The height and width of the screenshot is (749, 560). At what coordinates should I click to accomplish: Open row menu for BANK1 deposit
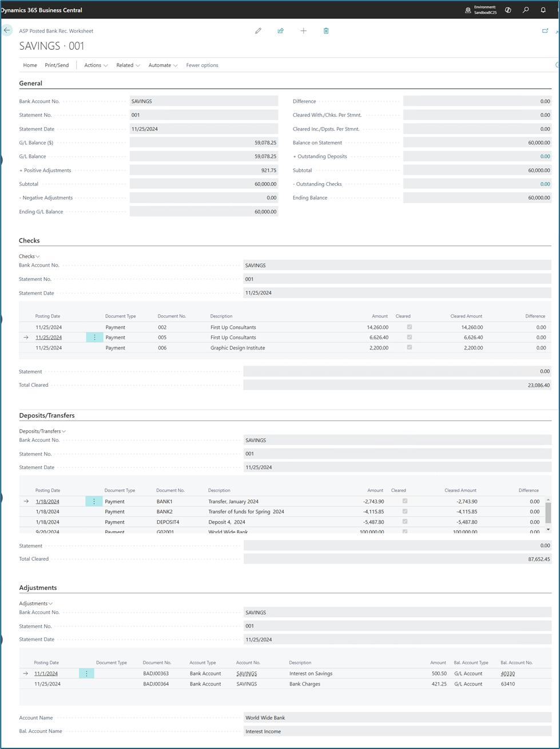94,501
